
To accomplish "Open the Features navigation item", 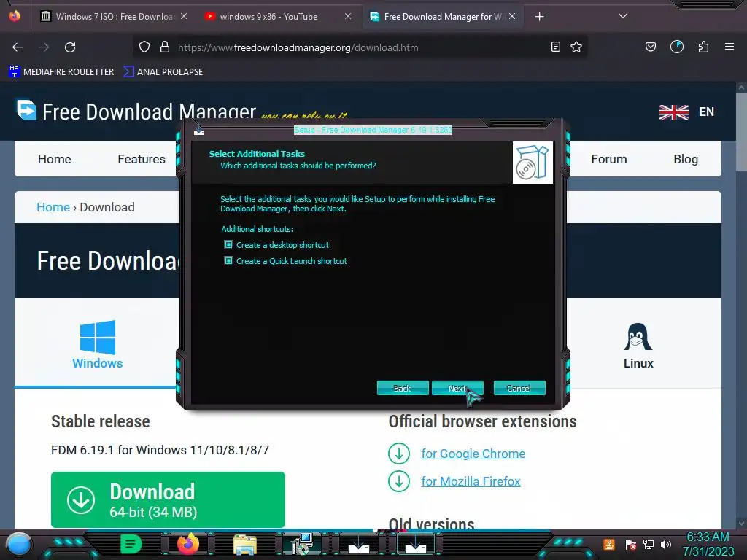I will (x=142, y=159).
